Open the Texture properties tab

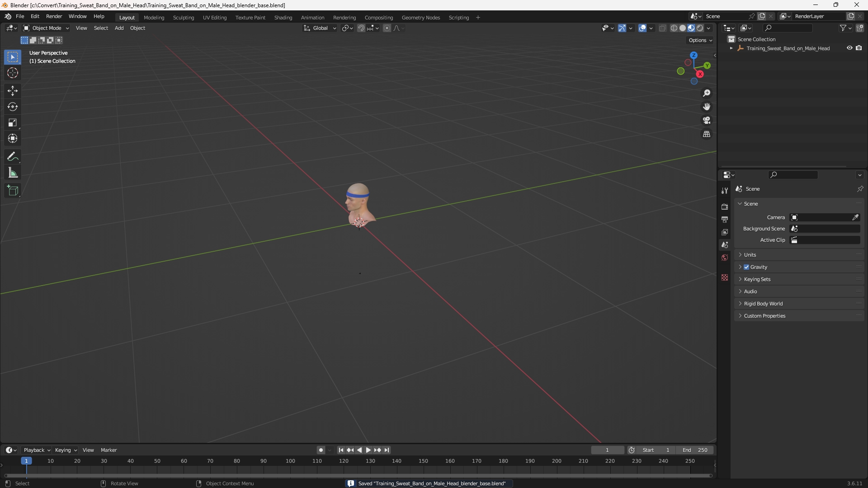(x=725, y=277)
